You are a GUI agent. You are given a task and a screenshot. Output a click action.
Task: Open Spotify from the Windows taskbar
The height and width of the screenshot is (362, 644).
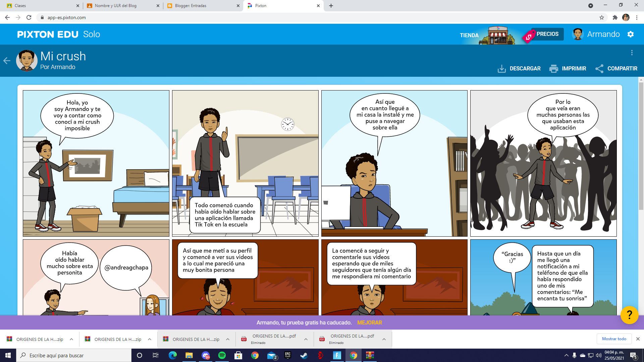222,355
